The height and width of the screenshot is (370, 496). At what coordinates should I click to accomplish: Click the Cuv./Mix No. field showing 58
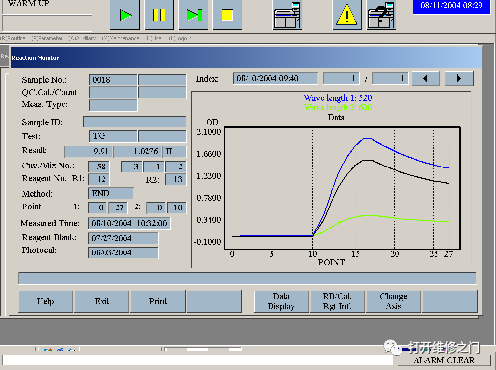tap(99, 166)
